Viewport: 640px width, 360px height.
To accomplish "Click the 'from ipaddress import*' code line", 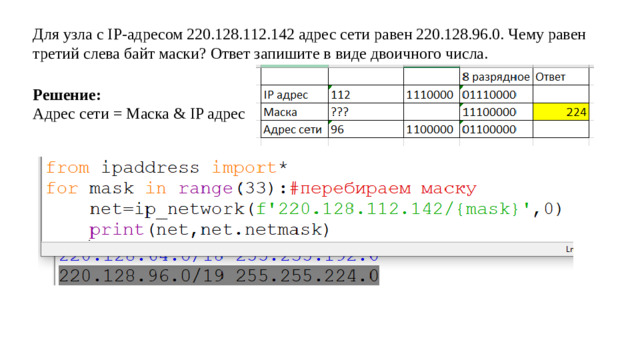I will tap(167, 167).
